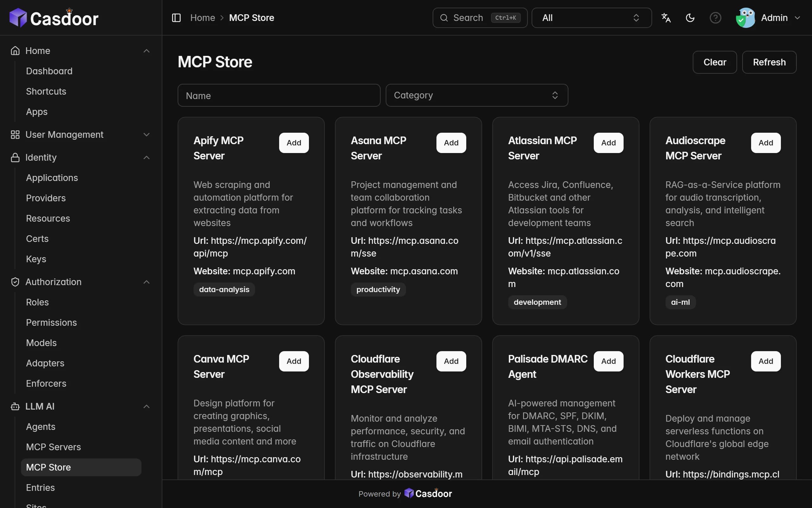Click the productivity tag
Viewport: 812px width, 508px height.
(x=378, y=290)
